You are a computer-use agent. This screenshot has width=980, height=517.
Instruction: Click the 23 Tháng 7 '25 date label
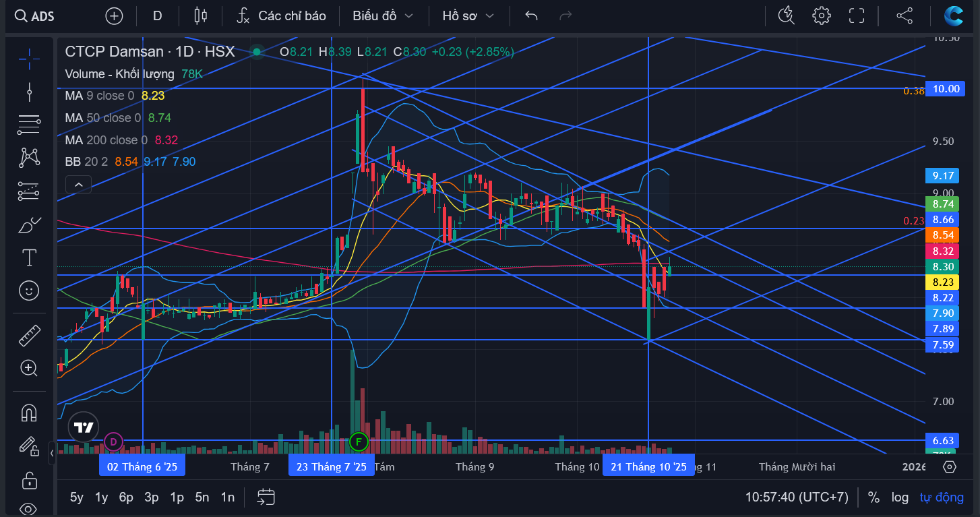(331, 466)
